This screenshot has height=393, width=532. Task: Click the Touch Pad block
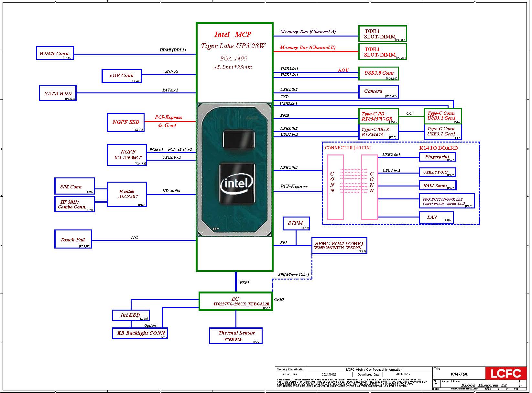click(73, 239)
